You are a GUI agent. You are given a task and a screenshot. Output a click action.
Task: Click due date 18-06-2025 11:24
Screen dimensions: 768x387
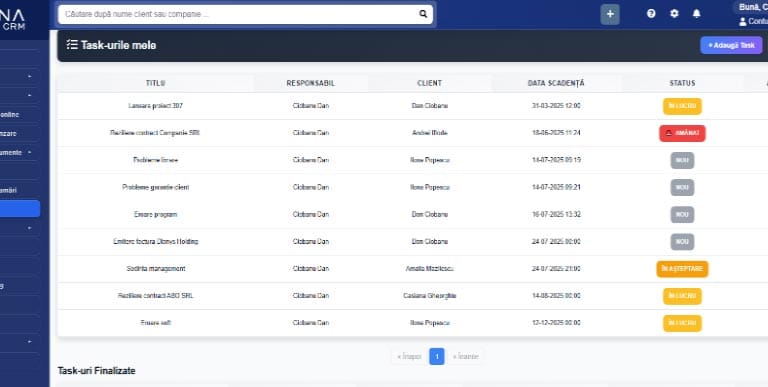click(x=556, y=133)
